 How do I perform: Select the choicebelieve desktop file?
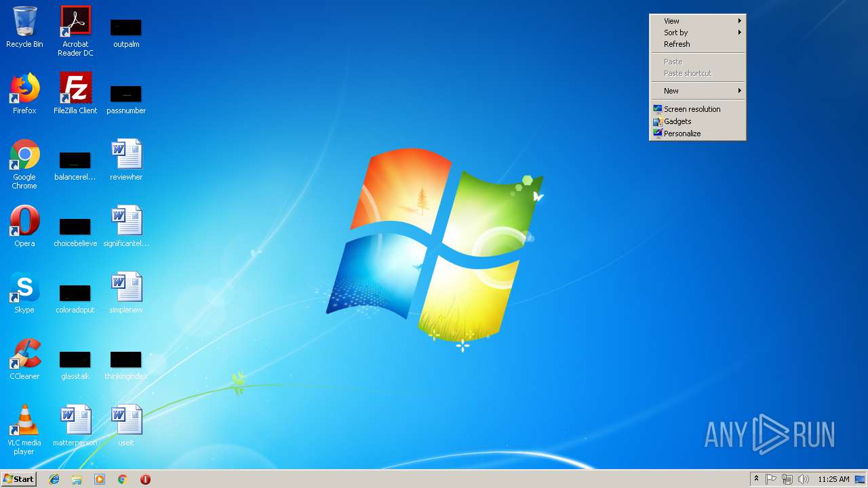(75, 232)
